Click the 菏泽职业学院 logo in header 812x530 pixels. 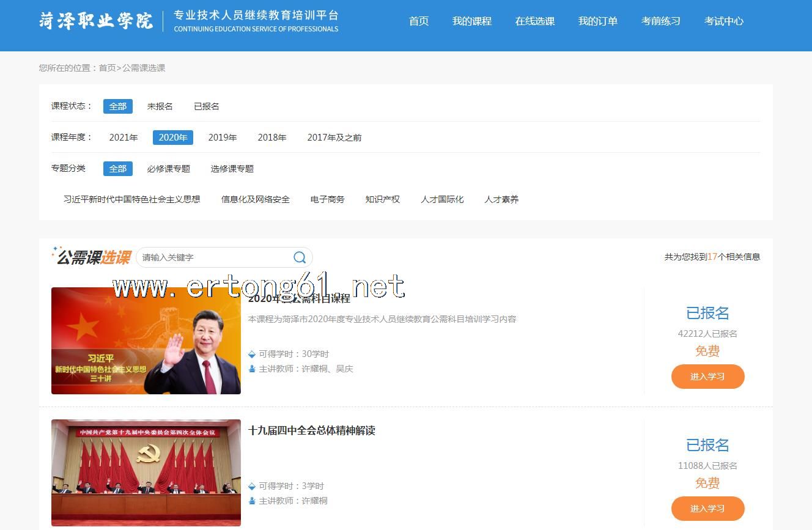click(96, 21)
